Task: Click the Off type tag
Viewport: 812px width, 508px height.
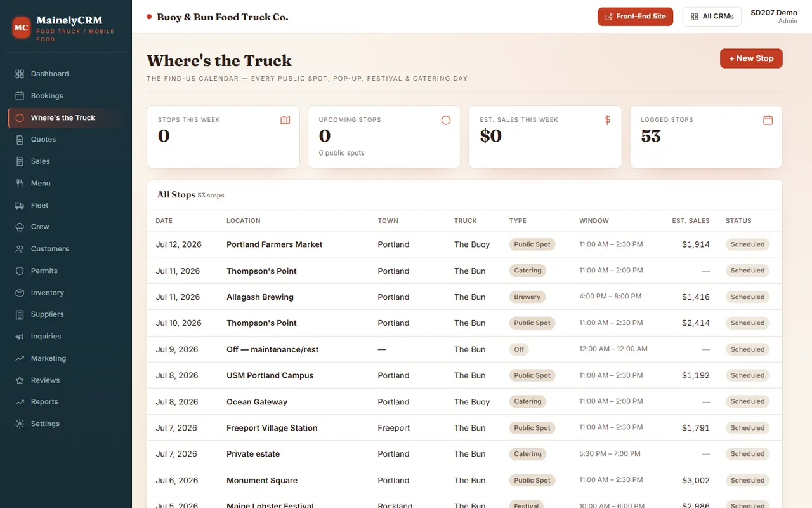Action: coord(519,349)
